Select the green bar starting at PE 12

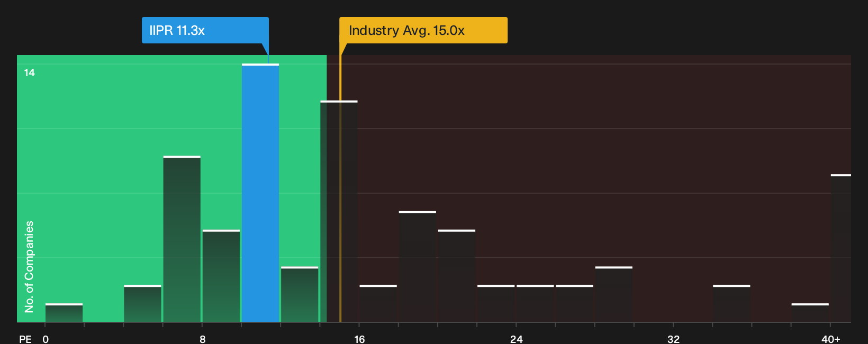tap(300, 294)
